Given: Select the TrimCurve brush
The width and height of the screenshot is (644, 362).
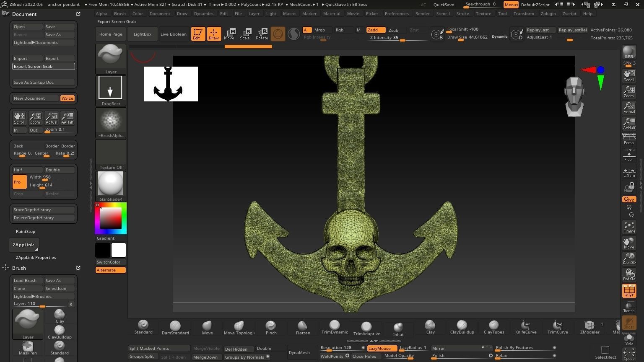Looking at the screenshot, I should pyautogui.click(x=558, y=327).
